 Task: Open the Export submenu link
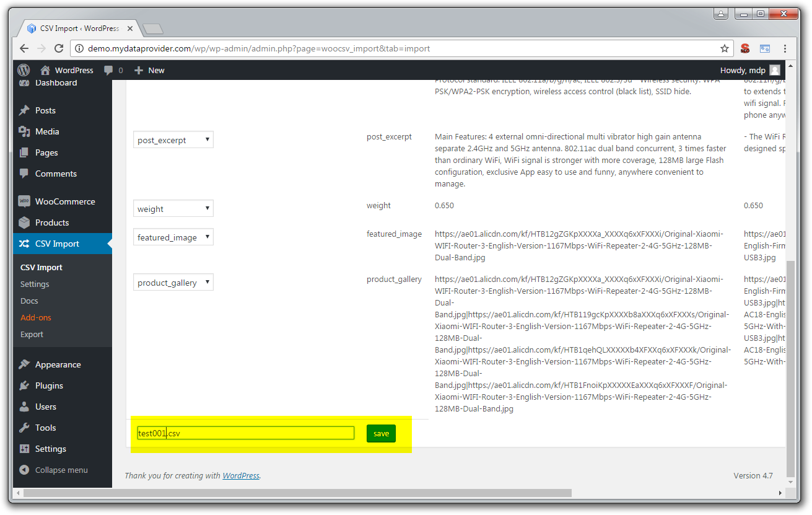tap(32, 334)
